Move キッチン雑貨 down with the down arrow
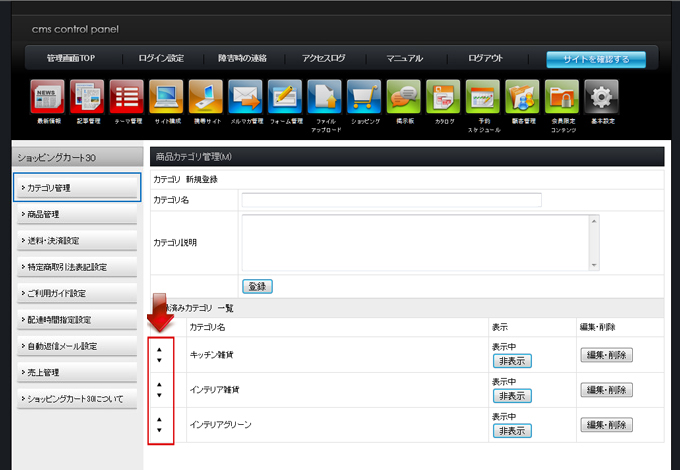The width and height of the screenshot is (680, 470). coord(159,360)
